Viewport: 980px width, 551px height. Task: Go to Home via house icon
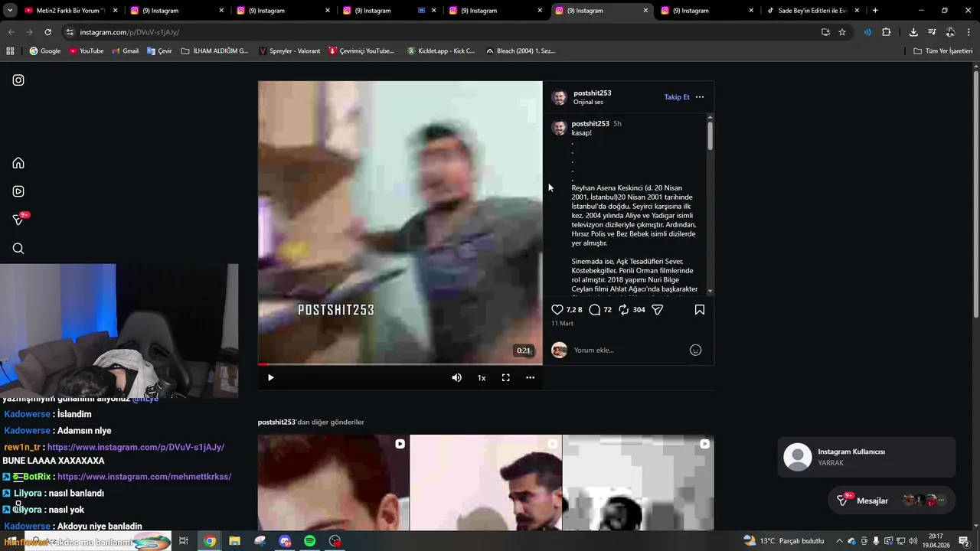[18, 163]
